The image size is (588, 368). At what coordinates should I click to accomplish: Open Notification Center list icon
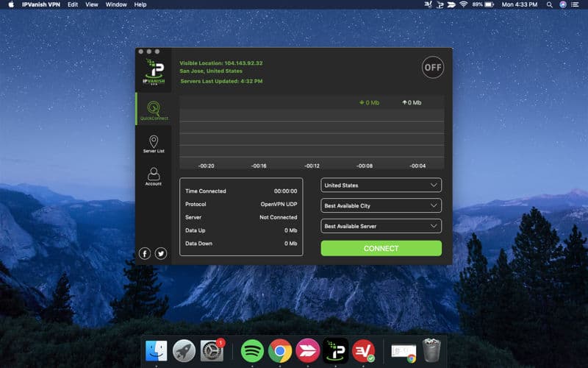click(575, 4)
